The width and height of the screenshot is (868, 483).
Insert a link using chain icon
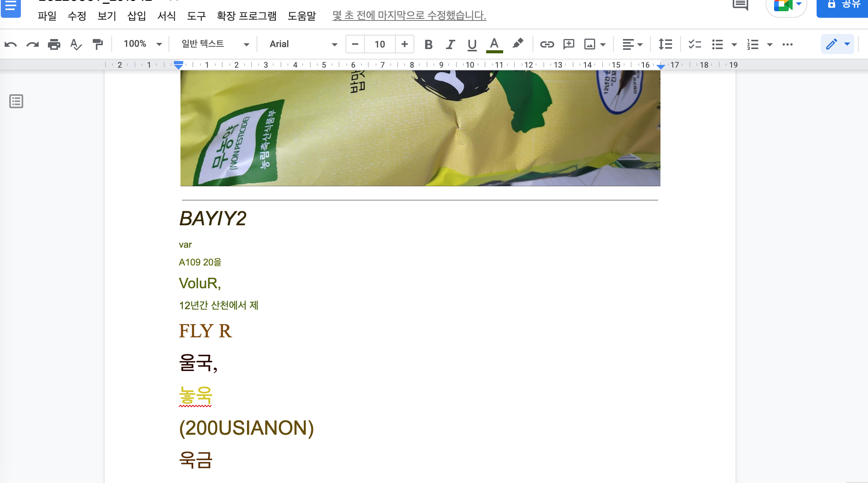(x=547, y=44)
